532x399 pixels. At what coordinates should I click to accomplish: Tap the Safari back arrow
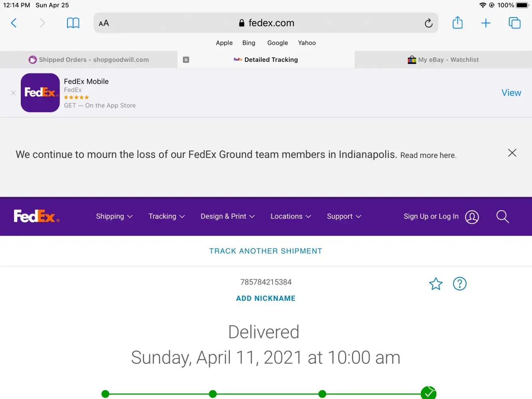point(14,23)
